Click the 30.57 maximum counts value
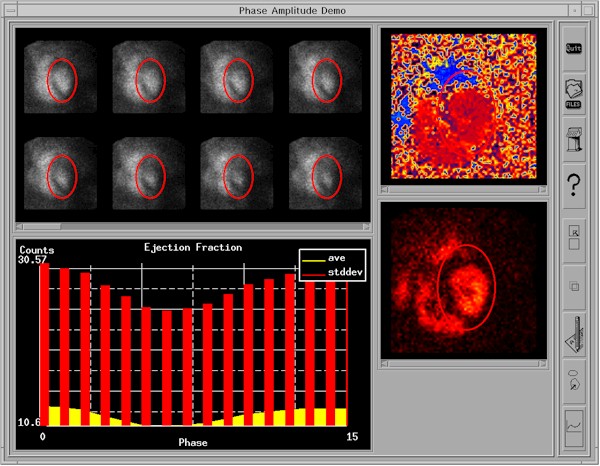 [32, 260]
